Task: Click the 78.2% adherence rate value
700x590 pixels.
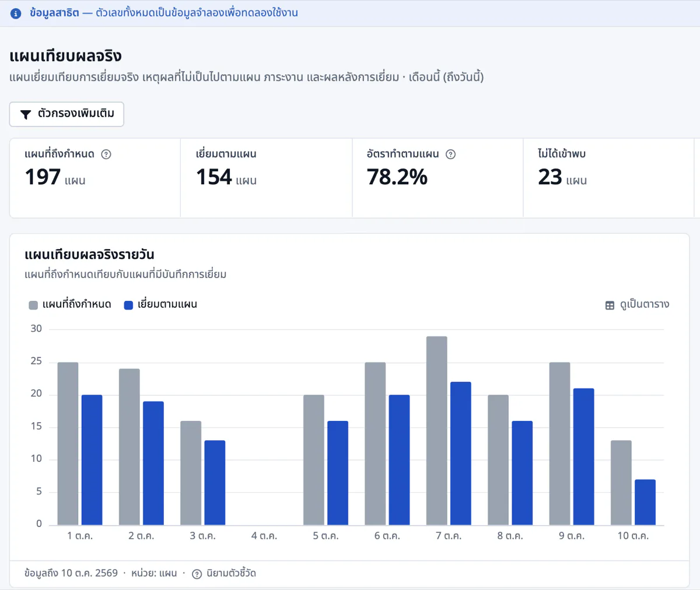Action: click(x=397, y=177)
